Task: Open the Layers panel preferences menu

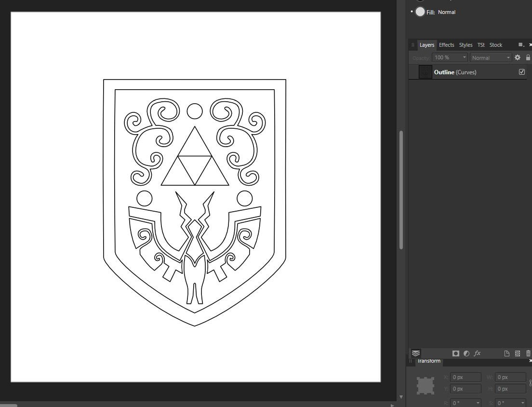Action: (521, 44)
